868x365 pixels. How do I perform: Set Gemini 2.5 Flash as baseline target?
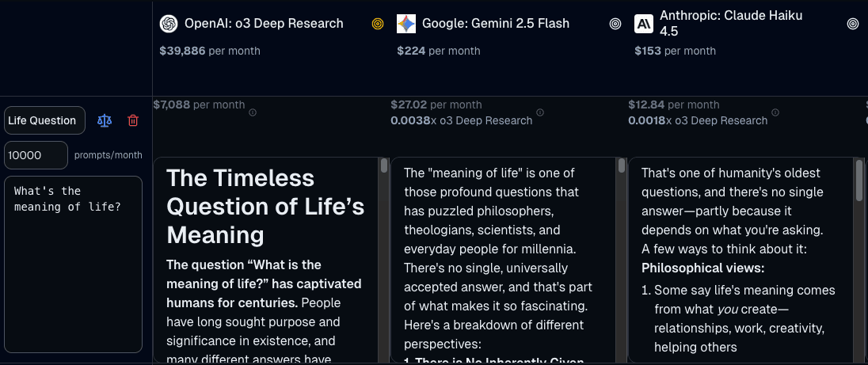pos(615,24)
